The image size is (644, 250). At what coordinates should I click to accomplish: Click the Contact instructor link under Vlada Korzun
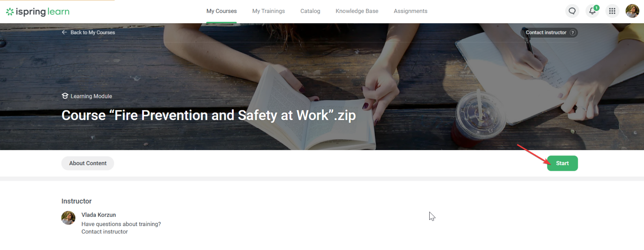[x=104, y=232]
